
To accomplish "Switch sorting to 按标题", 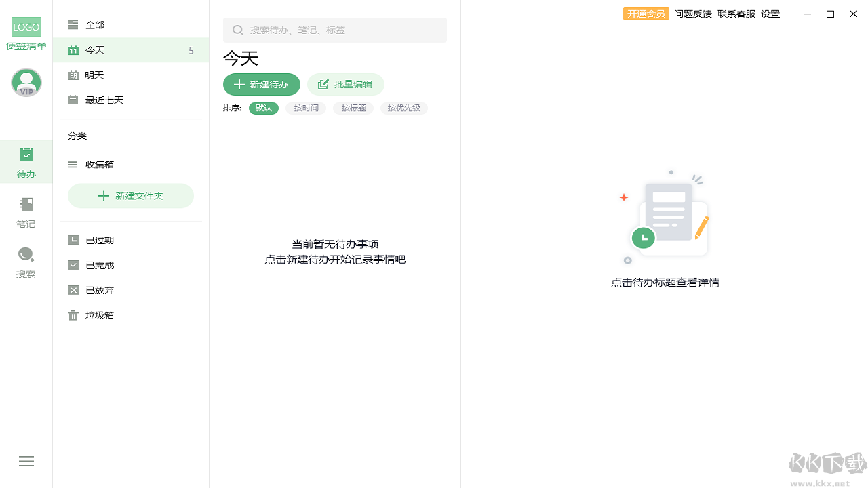I will (353, 108).
